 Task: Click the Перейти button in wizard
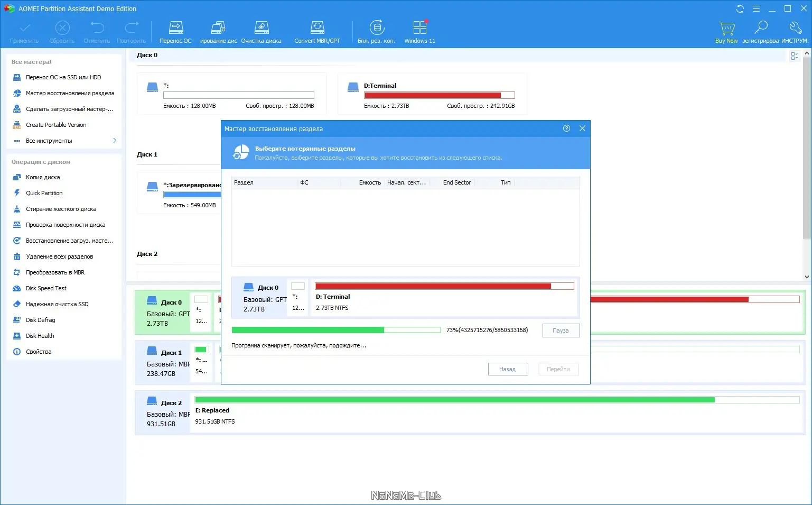[558, 369]
